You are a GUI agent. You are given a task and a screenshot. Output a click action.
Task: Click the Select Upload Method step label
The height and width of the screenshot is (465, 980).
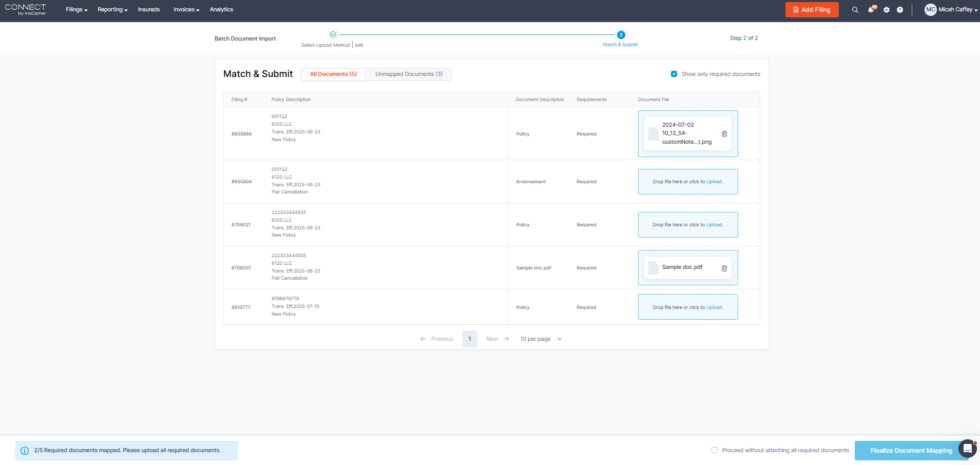(x=325, y=45)
